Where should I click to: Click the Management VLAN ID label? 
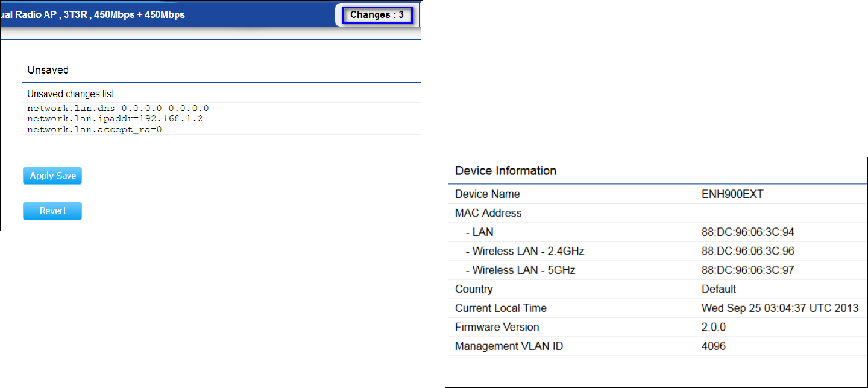pos(509,346)
